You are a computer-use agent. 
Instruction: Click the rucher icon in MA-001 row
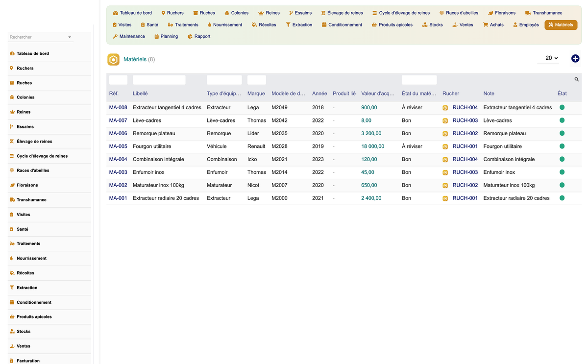445,198
